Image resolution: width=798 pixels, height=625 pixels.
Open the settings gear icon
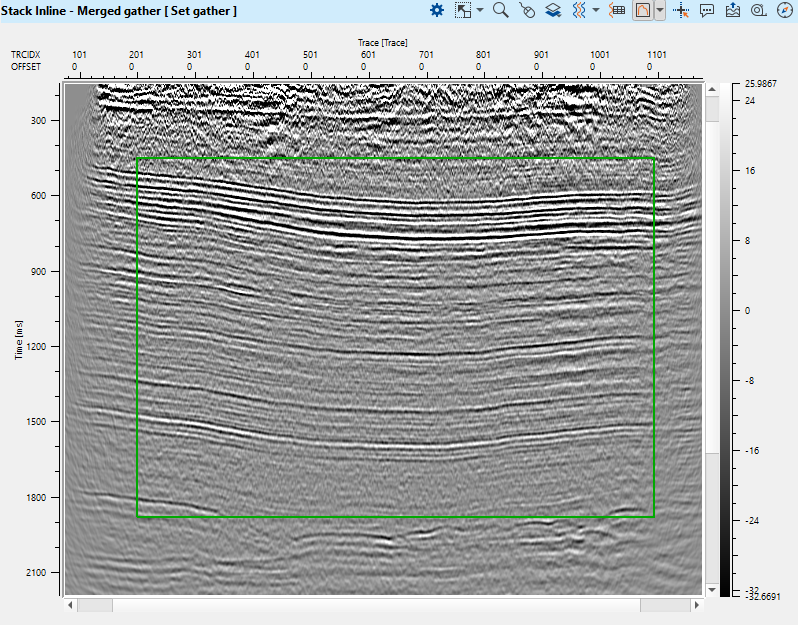pyautogui.click(x=436, y=10)
